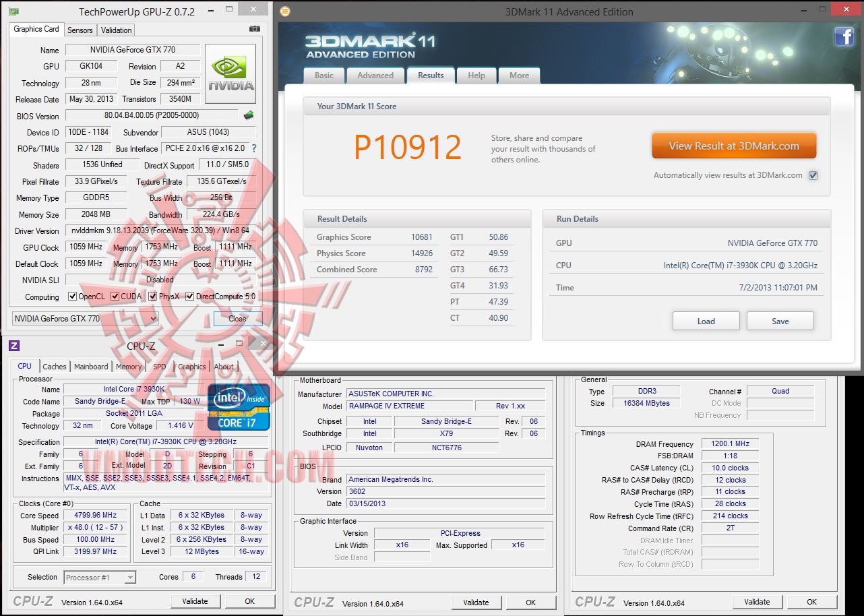Maximize the GPU-Z window
Image resolution: width=864 pixels, height=616 pixels.
(x=230, y=11)
